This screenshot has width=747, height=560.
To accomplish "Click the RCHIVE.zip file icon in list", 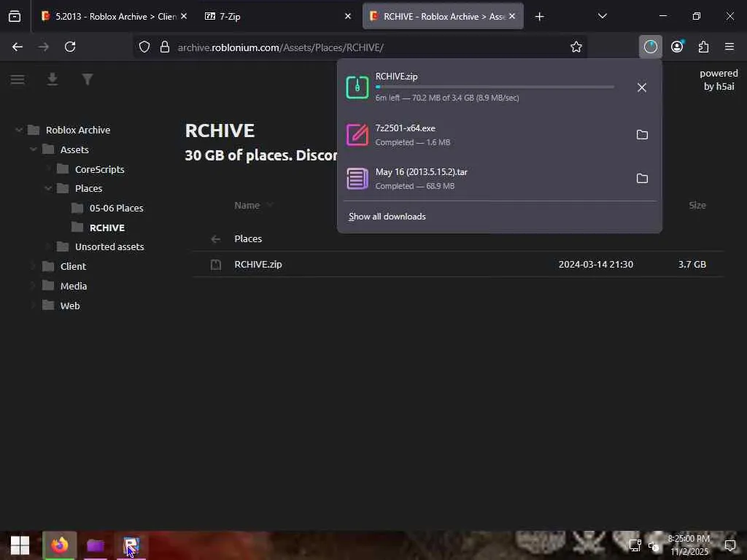I will pos(216,264).
